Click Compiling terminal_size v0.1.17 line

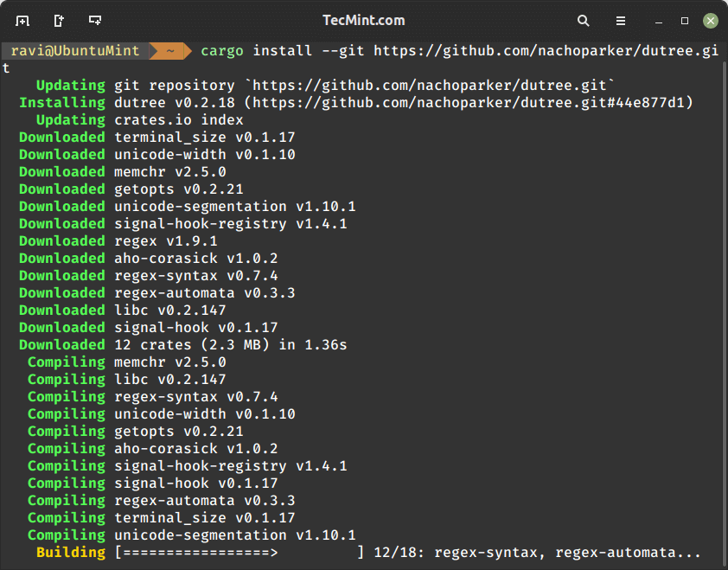[x=161, y=518]
